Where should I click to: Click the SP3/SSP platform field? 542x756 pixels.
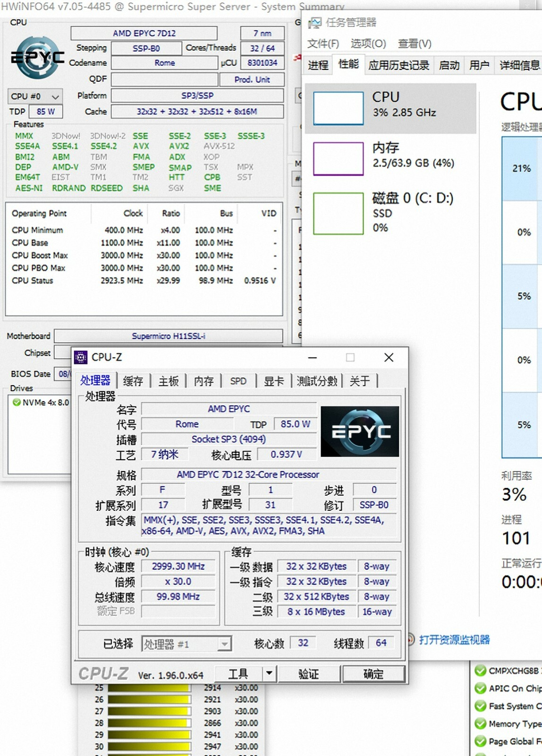197,95
